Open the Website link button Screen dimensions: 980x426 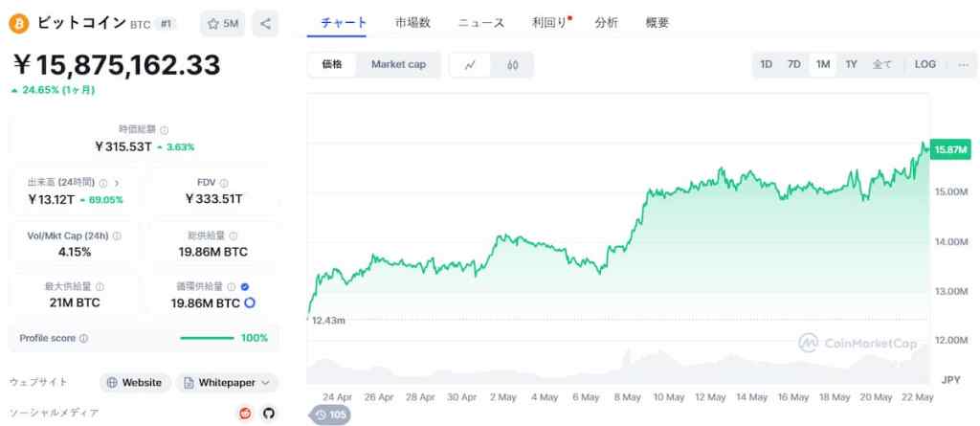click(x=134, y=382)
